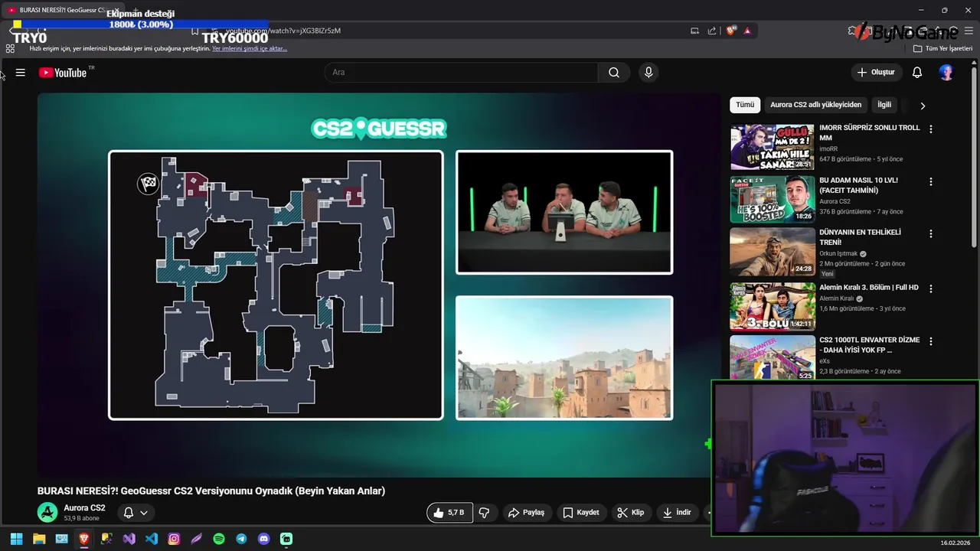The image size is (980, 551).
Task: Open IMORR SÜRPRİZ SONLU TROLL thumbnail
Action: 773,147
